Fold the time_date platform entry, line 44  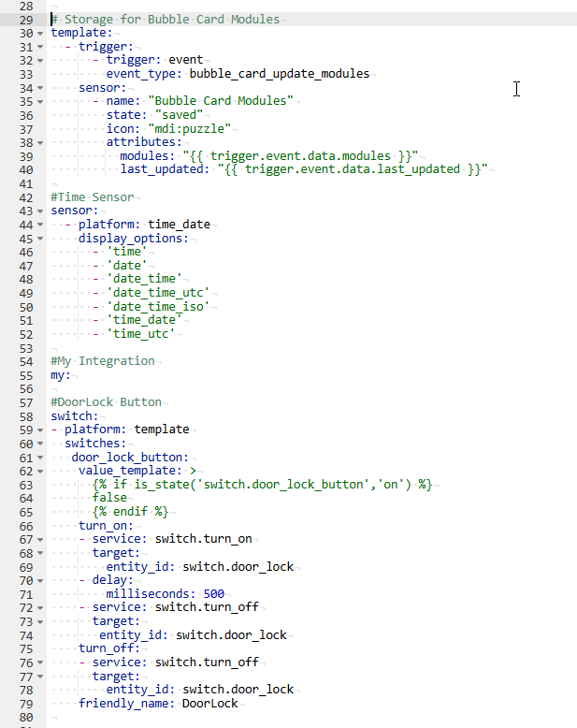tap(40, 225)
